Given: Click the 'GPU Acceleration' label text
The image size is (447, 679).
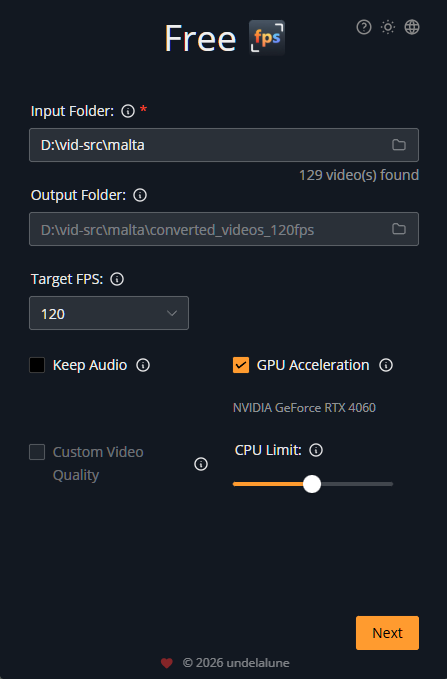Looking at the screenshot, I should [x=313, y=365].
